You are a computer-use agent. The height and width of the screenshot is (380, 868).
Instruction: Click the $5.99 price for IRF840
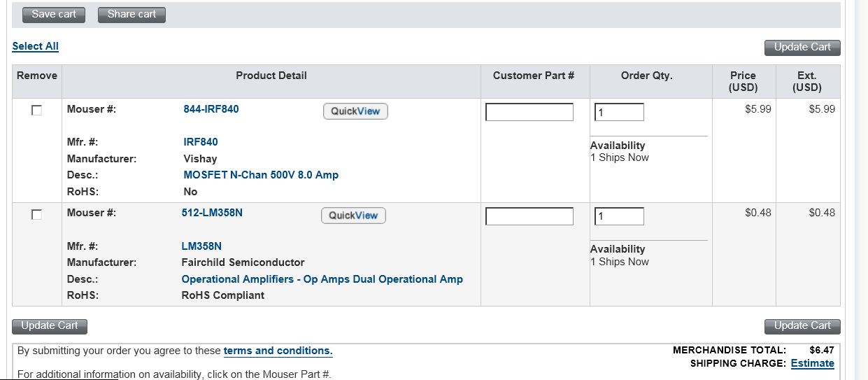[758, 109]
